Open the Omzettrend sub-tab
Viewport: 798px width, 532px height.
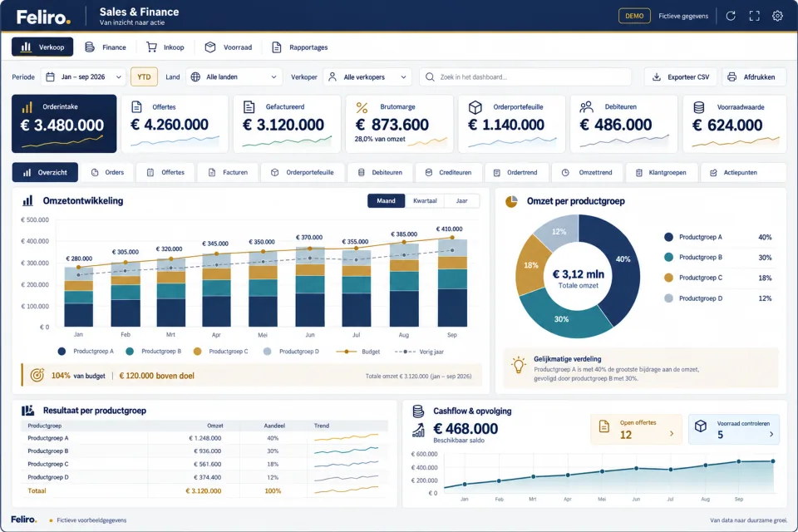pyautogui.click(x=588, y=172)
